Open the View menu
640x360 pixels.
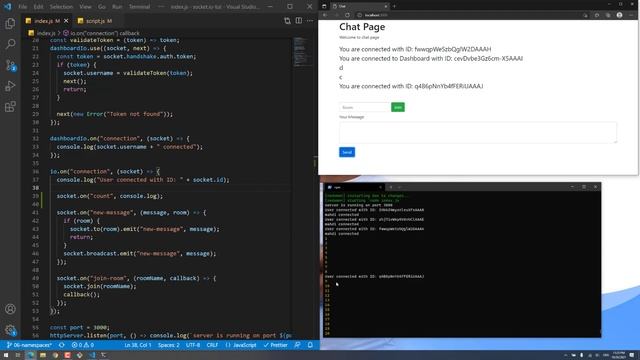click(85, 7)
